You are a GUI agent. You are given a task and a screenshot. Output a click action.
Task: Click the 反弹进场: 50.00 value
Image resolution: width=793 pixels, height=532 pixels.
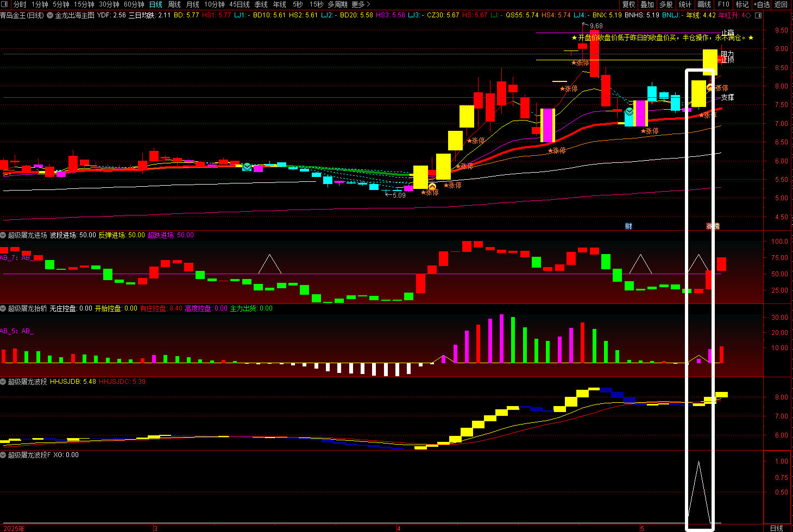pos(122,235)
